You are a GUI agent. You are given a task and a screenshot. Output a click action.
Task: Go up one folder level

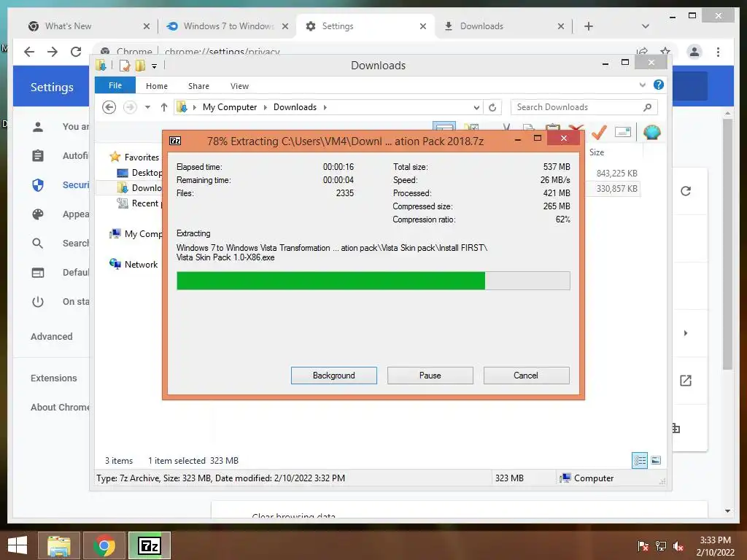click(x=164, y=107)
